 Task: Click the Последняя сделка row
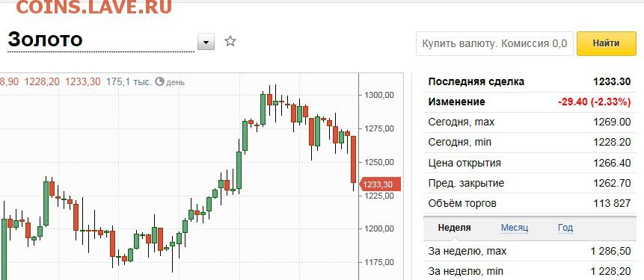pos(529,81)
